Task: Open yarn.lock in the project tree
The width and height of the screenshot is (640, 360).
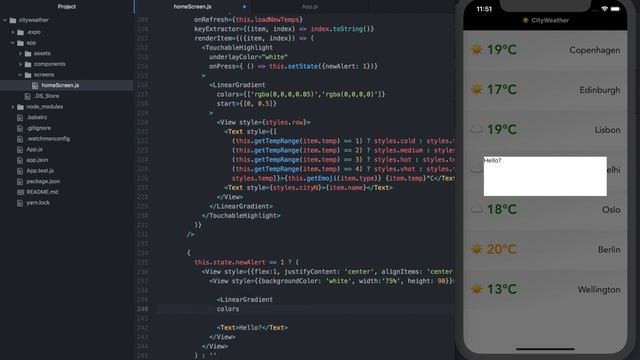Action: tap(38, 202)
